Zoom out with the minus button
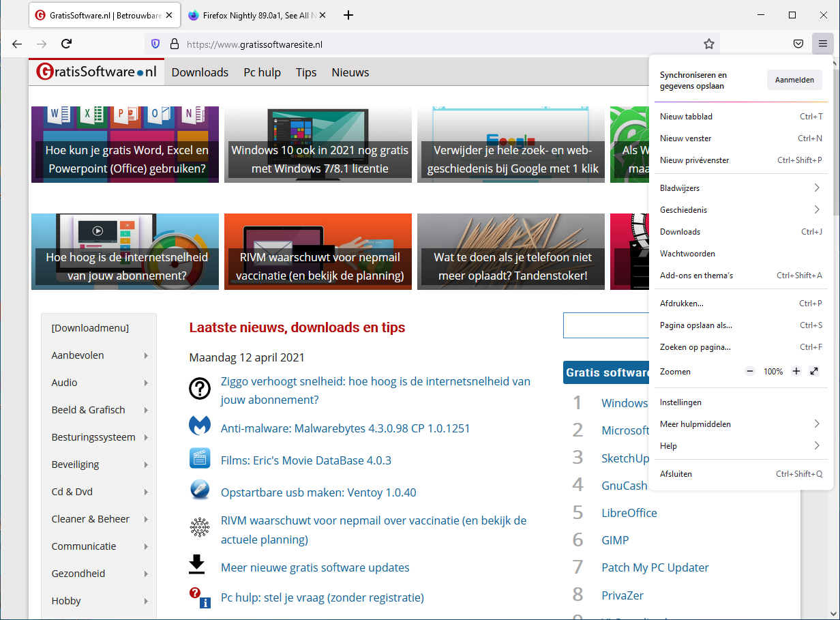 750,372
